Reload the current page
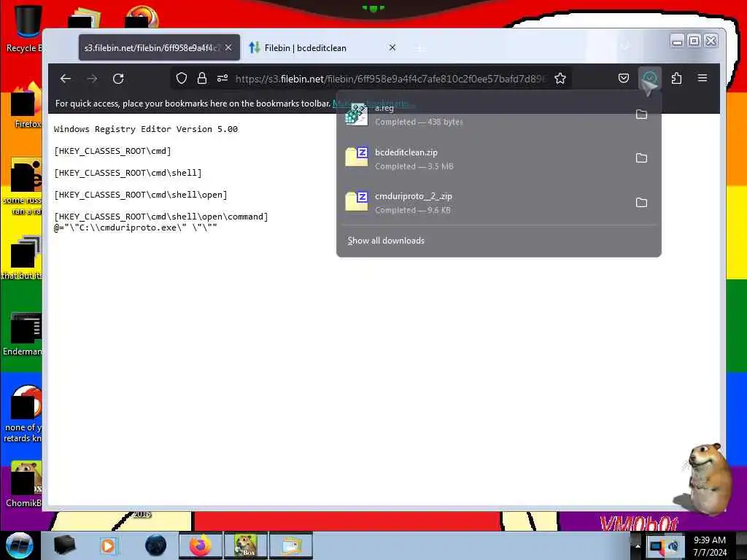This screenshot has height=560, width=747. (118, 79)
